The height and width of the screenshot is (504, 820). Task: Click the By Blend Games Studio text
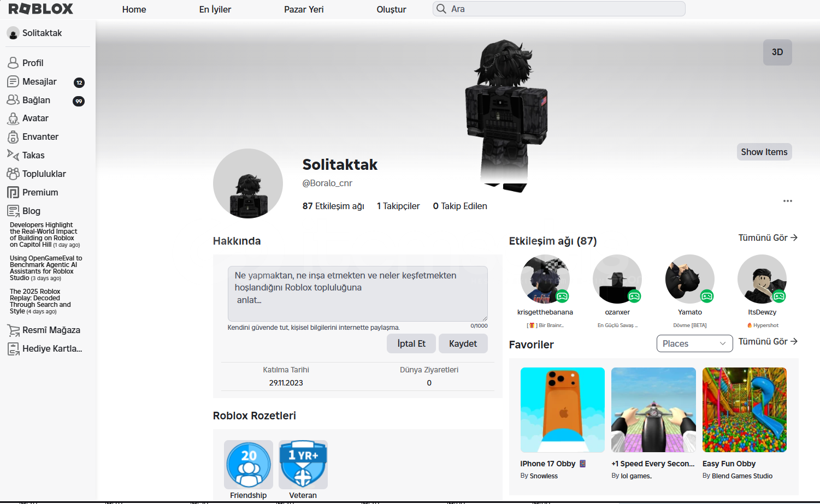pos(738,476)
